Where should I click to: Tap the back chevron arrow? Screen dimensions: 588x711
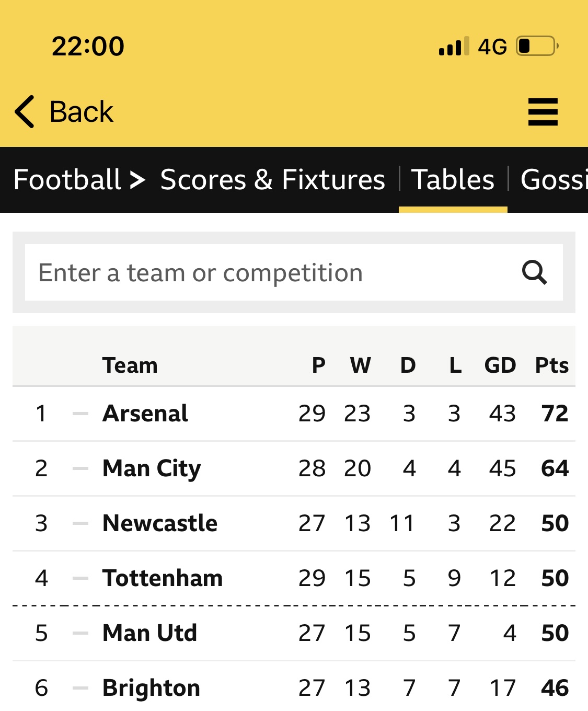25,112
